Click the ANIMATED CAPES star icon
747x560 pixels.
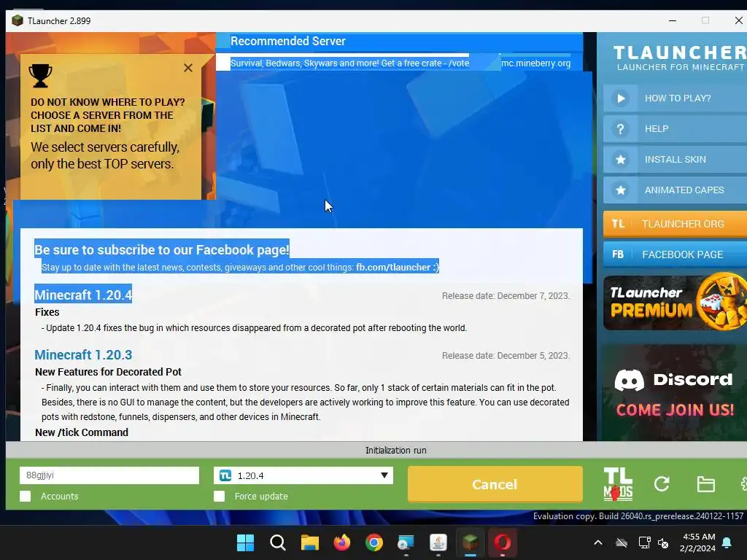point(620,190)
